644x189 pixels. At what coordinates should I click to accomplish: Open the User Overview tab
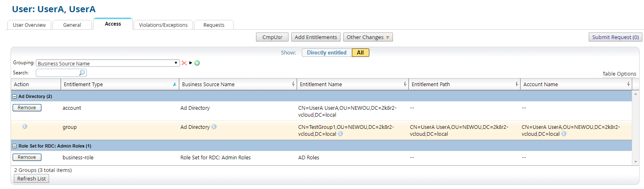[x=29, y=25]
